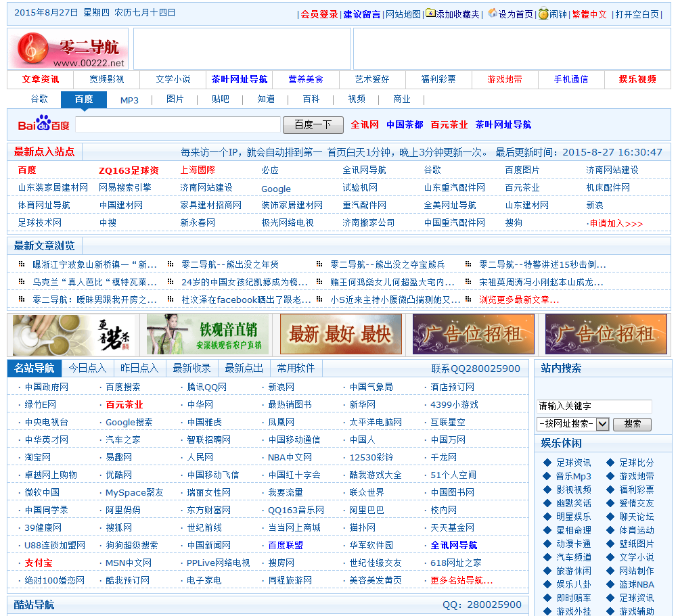Open the 建议留言 link
The height and width of the screenshot is (616, 678).
click(361, 14)
